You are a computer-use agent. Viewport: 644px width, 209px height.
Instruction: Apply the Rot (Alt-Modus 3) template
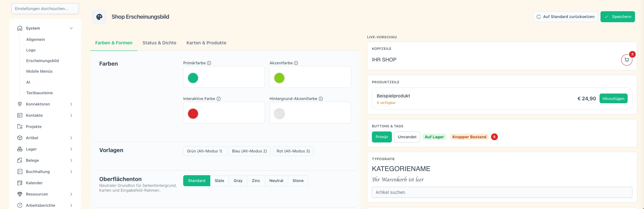tap(293, 151)
